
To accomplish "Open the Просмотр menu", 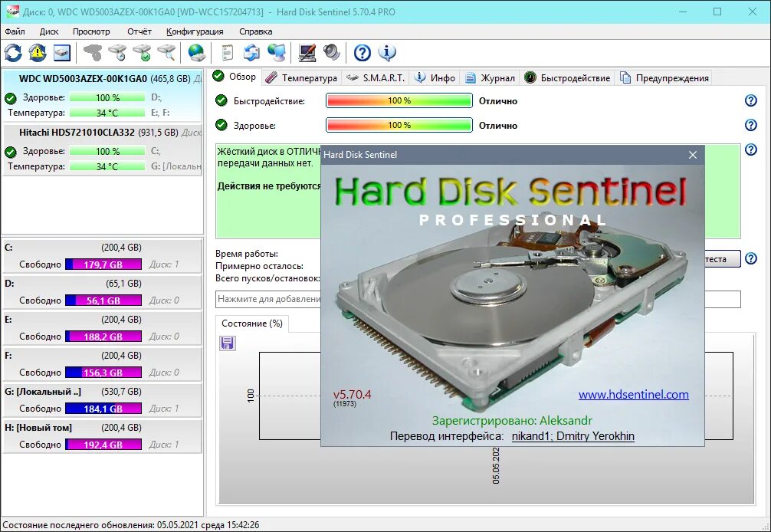I will coord(91,31).
